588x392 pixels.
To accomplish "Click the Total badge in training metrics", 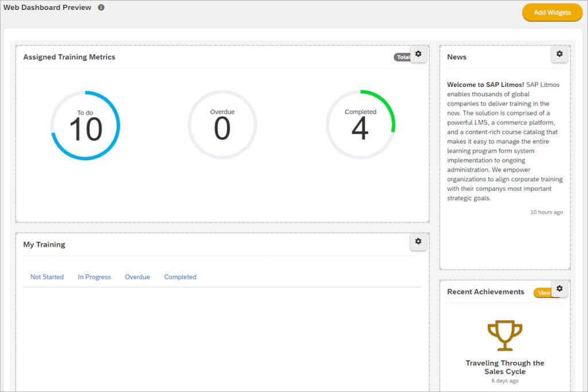I will (x=402, y=57).
